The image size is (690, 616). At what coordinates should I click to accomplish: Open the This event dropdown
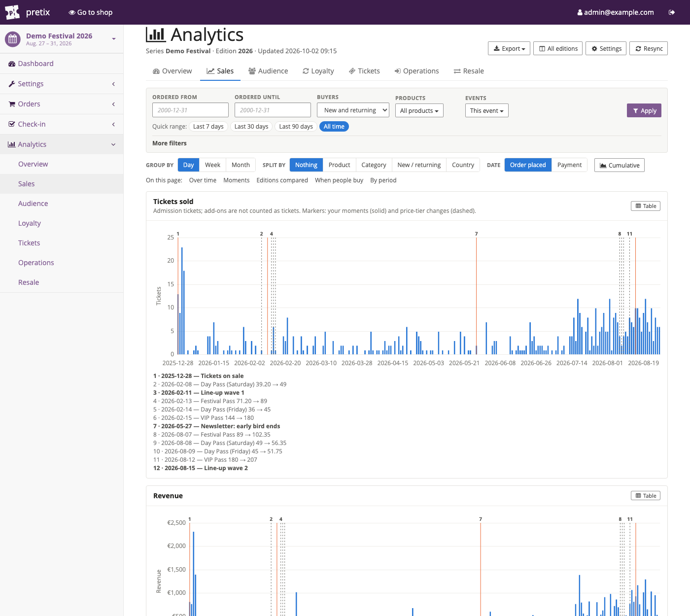[x=486, y=110]
